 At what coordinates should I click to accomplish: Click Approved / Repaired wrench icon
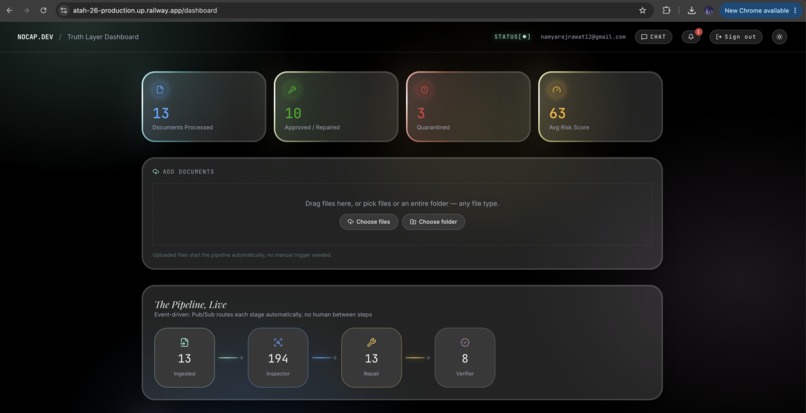(292, 89)
